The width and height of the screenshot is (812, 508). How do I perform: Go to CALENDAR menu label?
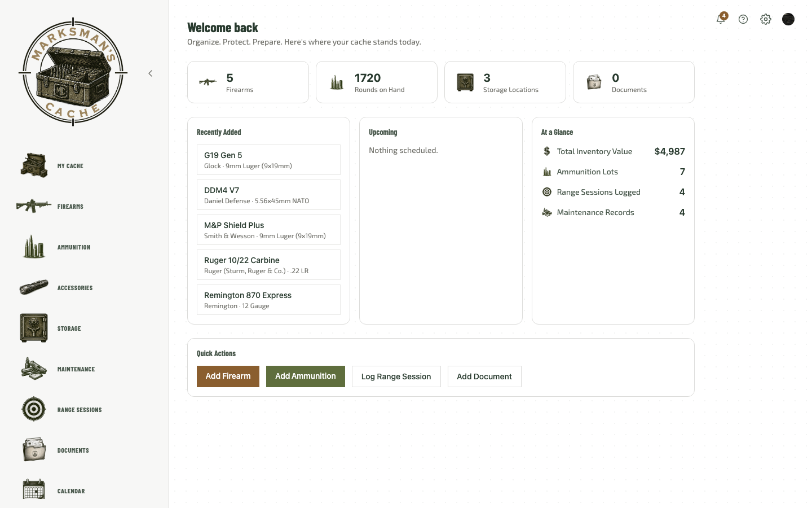(71, 491)
